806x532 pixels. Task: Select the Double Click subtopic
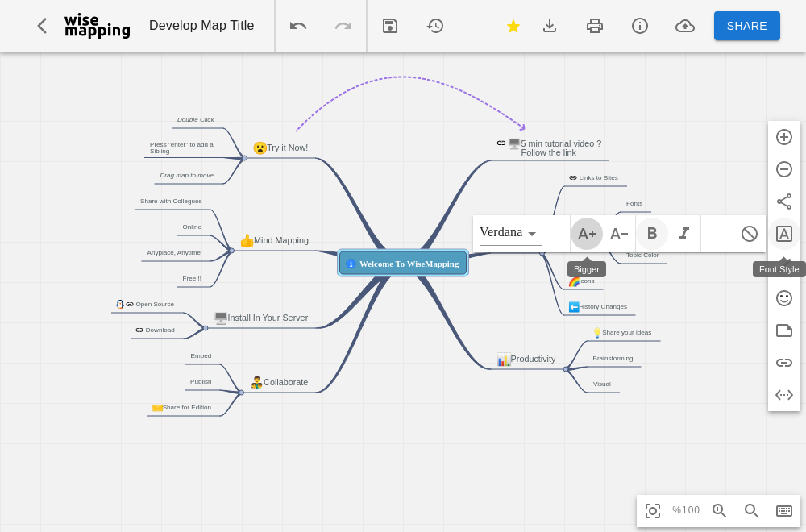click(196, 120)
